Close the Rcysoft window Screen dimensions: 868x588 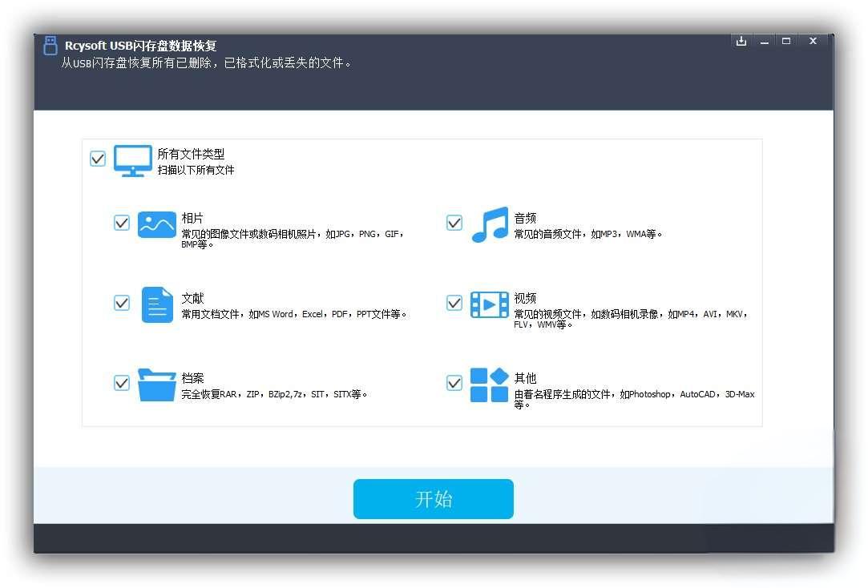click(813, 41)
